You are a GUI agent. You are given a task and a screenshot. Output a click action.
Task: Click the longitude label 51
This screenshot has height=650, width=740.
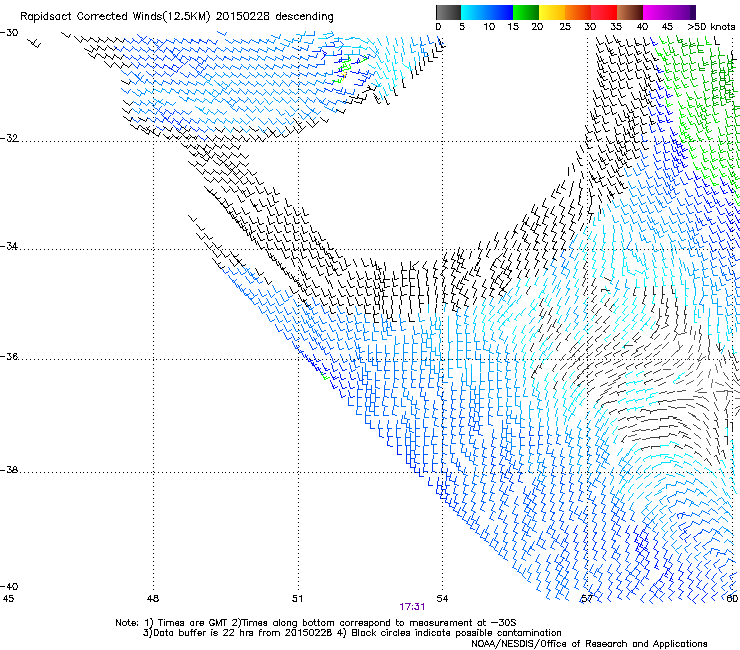click(x=297, y=599)
